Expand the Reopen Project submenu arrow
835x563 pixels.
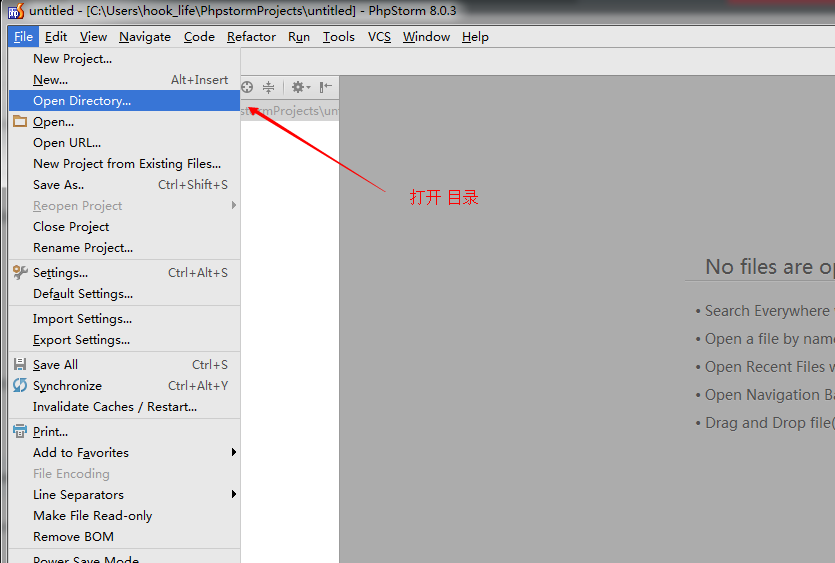pyautogui.click(x=233, y=205)
